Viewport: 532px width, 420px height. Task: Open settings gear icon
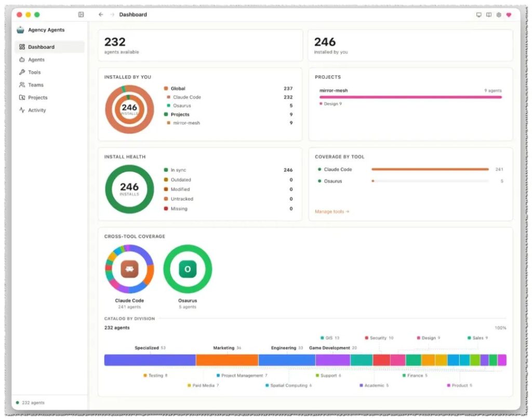pyautogui.click(x=499, y=15)
